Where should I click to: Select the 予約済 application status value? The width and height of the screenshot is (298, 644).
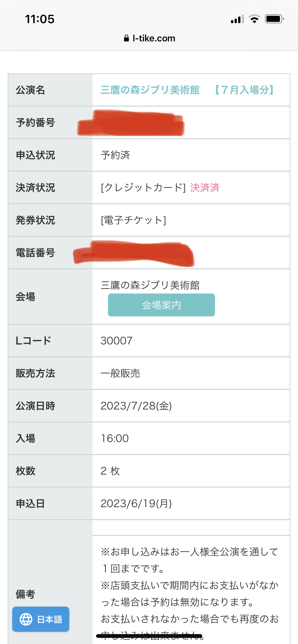click(x=115, y=155)
